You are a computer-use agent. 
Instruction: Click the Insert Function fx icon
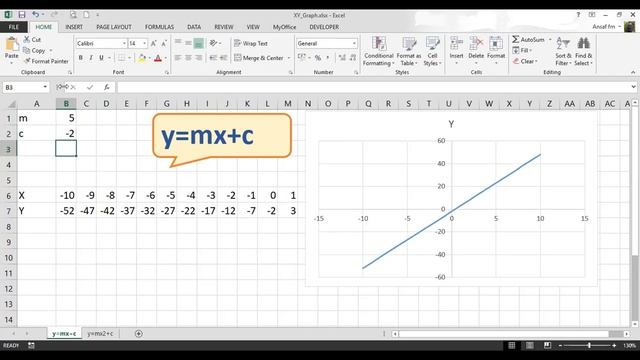point(107,87)
